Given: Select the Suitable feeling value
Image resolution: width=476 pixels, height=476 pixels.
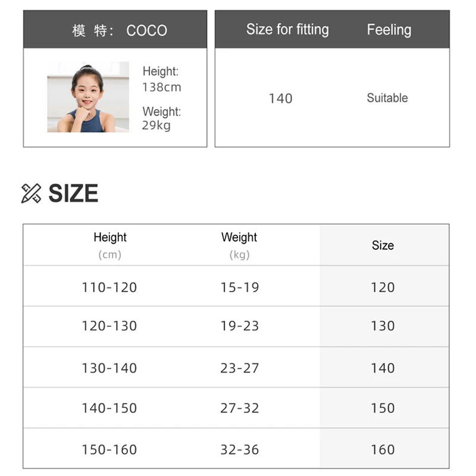Looking at the screenshot, I should click(387, 98).
